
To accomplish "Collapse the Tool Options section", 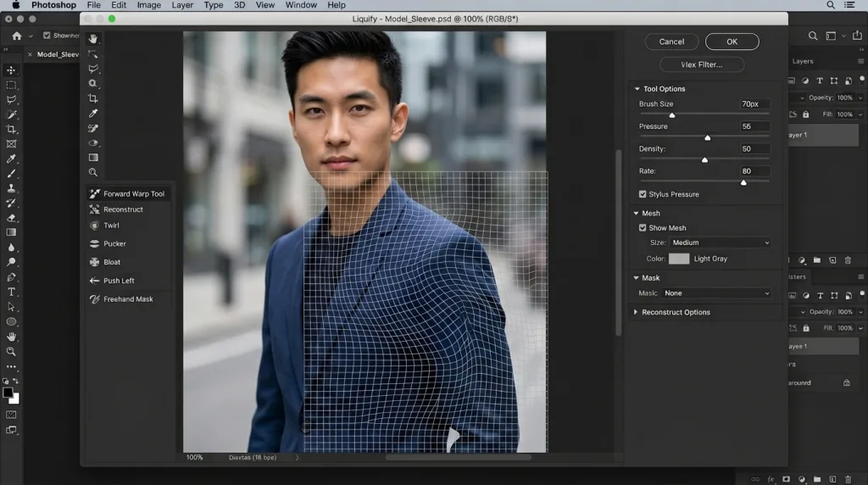I will point(637,89).
